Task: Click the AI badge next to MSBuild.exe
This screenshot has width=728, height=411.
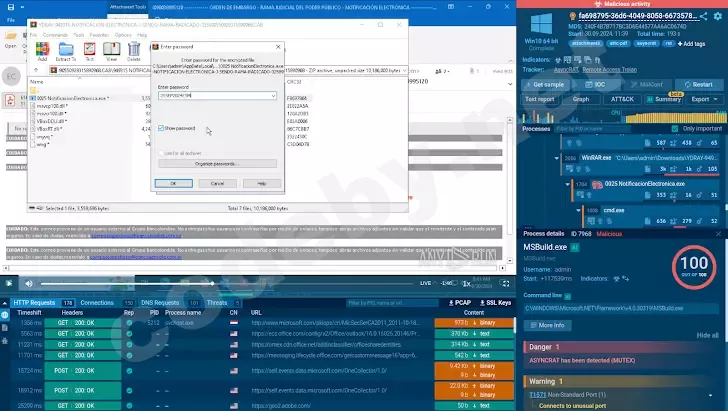Action: coord(574,248)
